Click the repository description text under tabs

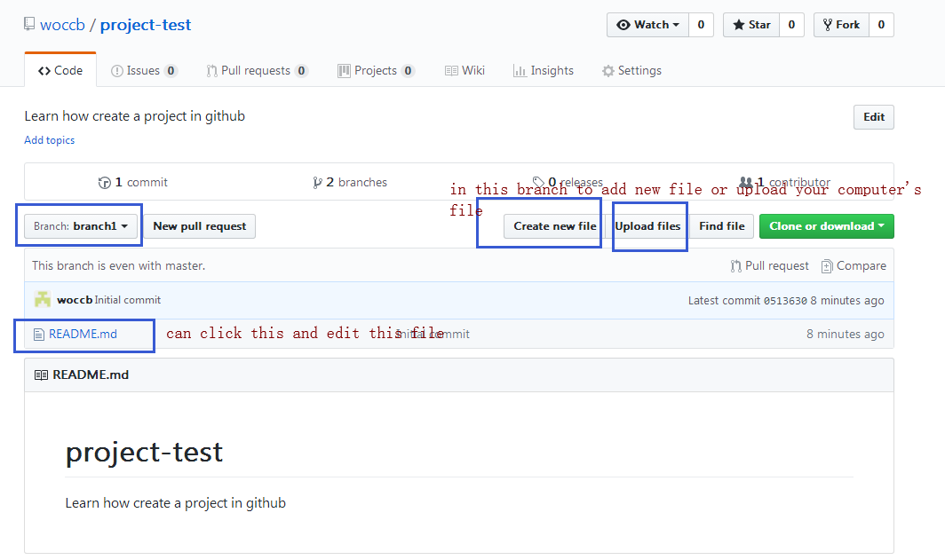[134, 116]
